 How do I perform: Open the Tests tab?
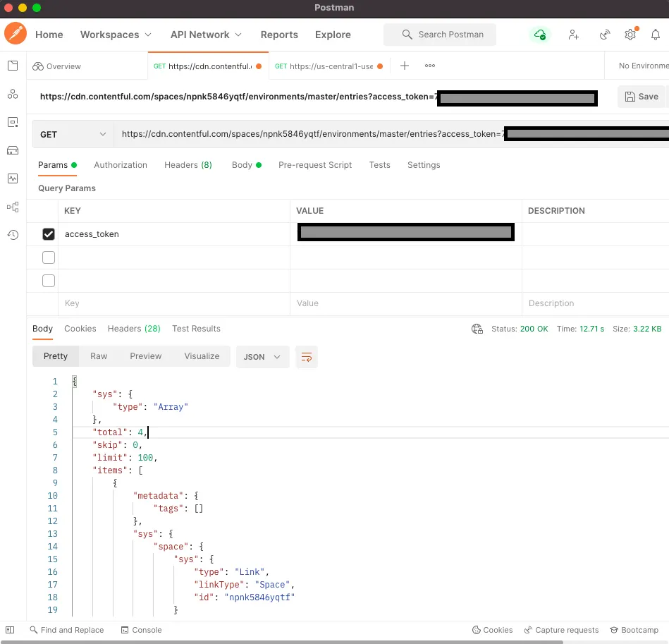[379, 165]
